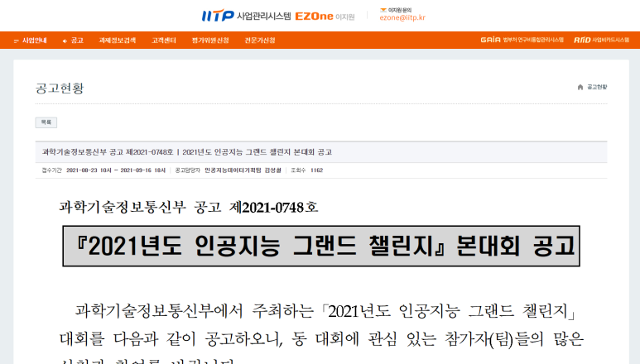Go to the GAIA research fund system link
640x364 pixels.
[522, 40]
